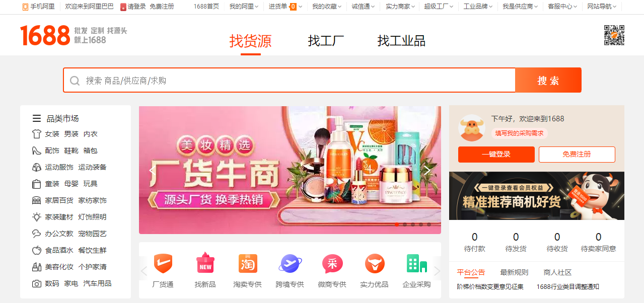Switch to the 找工厂 tab

pos(326,41)
